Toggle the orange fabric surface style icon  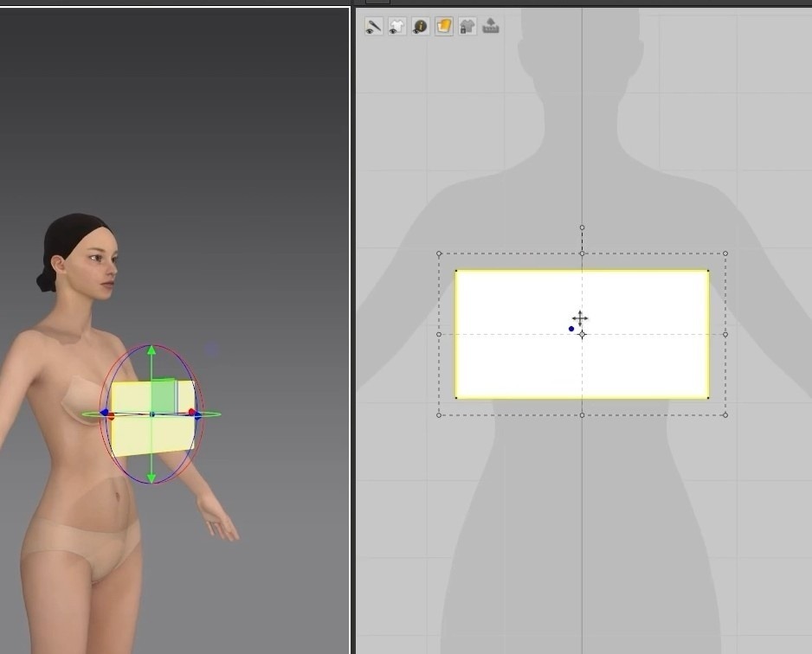coord(444,27)
